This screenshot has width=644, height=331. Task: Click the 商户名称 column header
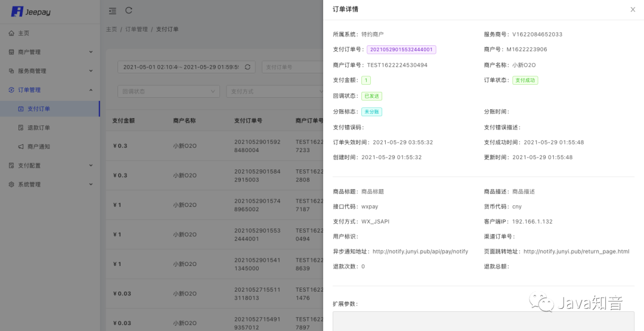pyautogui.click(x=184, y=120)
